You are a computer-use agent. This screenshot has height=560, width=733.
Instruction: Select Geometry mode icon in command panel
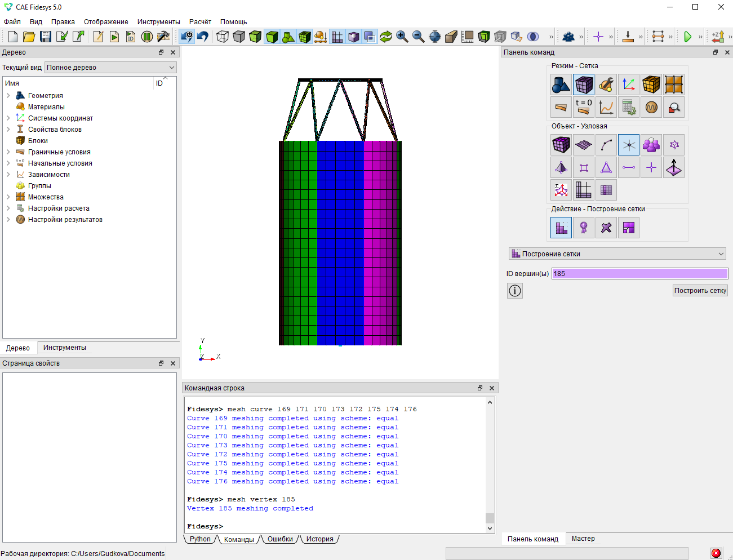coord(561,85)
